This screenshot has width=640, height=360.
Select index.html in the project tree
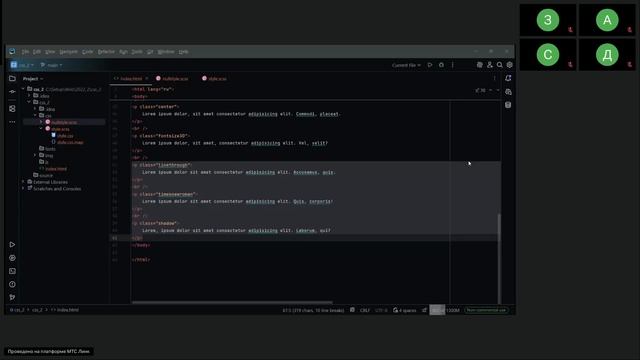click(53, 169)
